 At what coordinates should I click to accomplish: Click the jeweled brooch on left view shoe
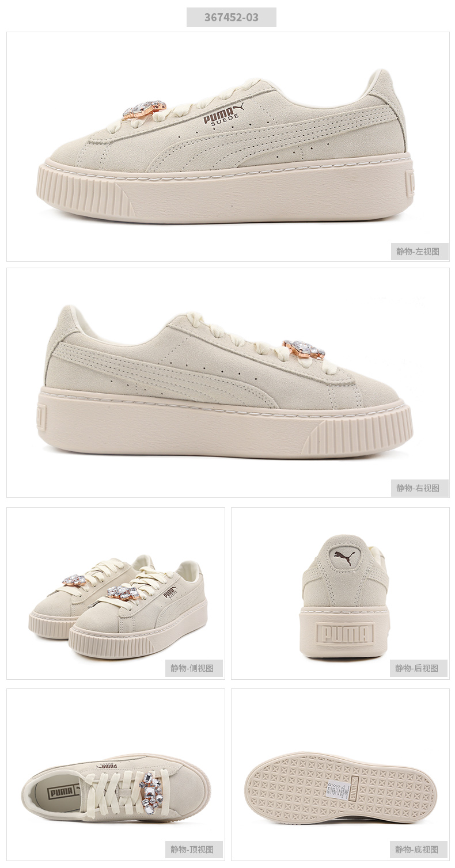coord(144,109)
